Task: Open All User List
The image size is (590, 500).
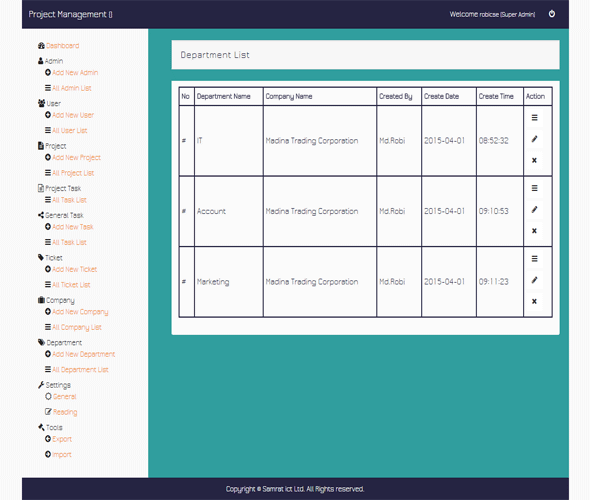Action: point(69,131)
